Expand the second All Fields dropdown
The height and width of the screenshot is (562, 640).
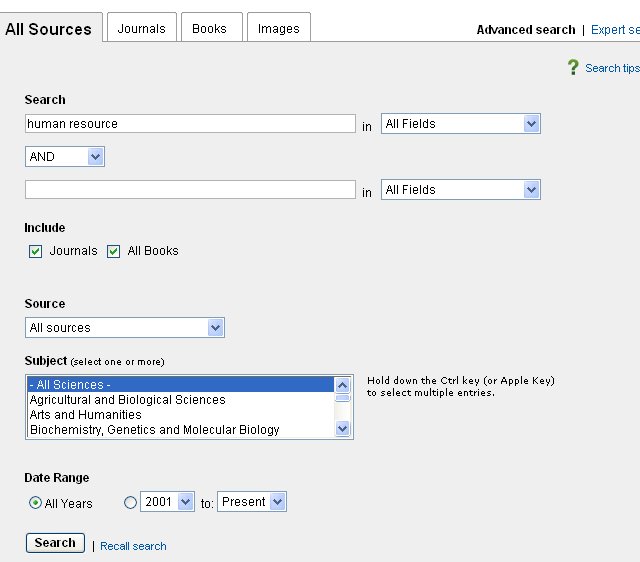(x=460, y=190)
